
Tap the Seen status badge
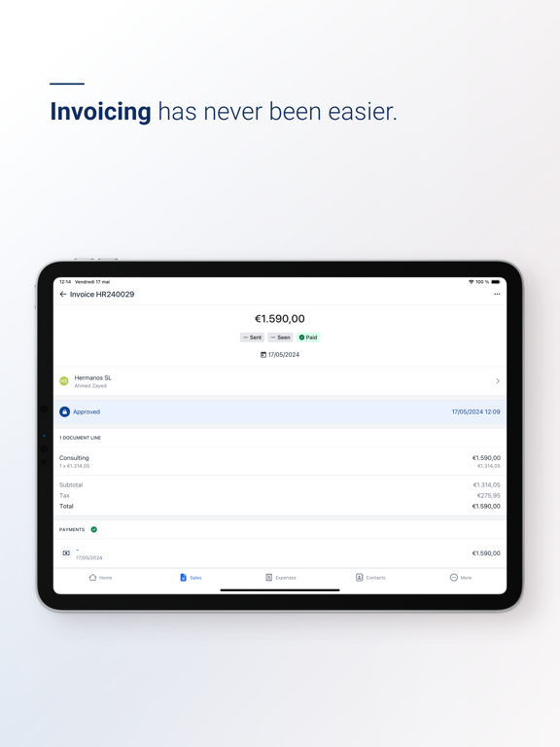280,338
